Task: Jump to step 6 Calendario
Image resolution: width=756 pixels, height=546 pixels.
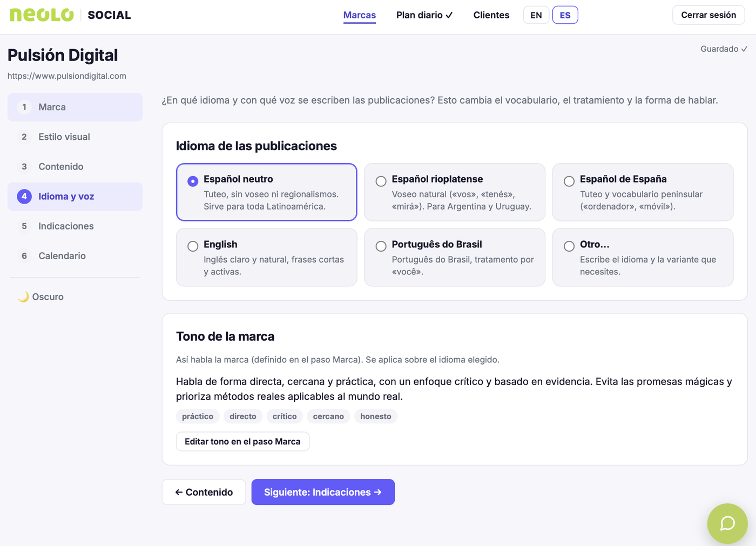Action: [75, 256]
